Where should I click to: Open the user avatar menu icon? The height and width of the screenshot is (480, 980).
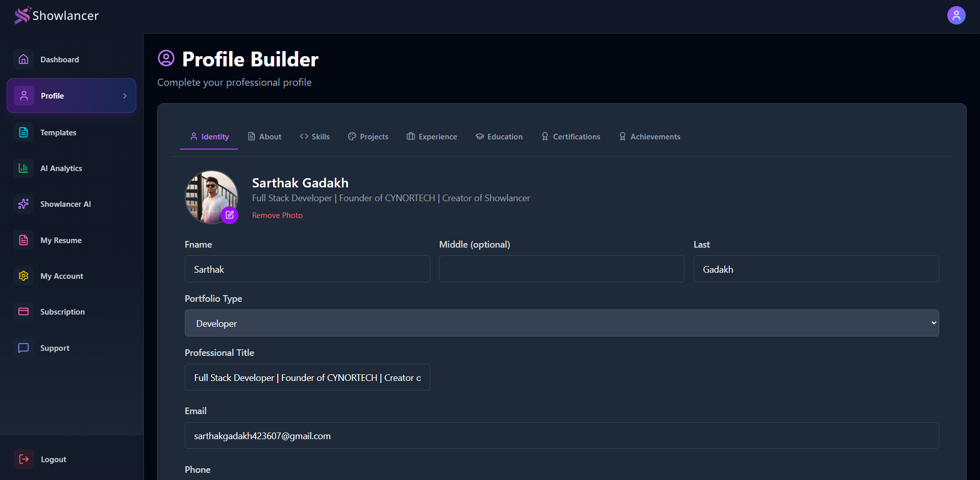coord(956,15)
